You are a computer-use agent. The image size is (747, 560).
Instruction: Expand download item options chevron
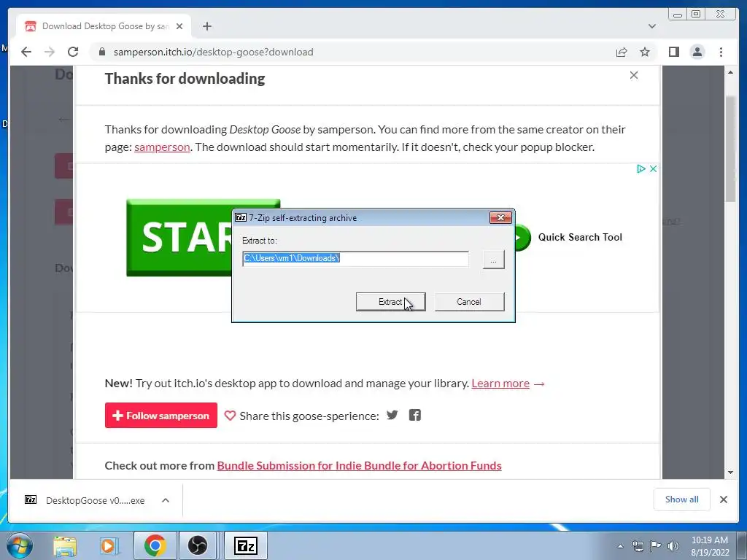click(166, 500)
